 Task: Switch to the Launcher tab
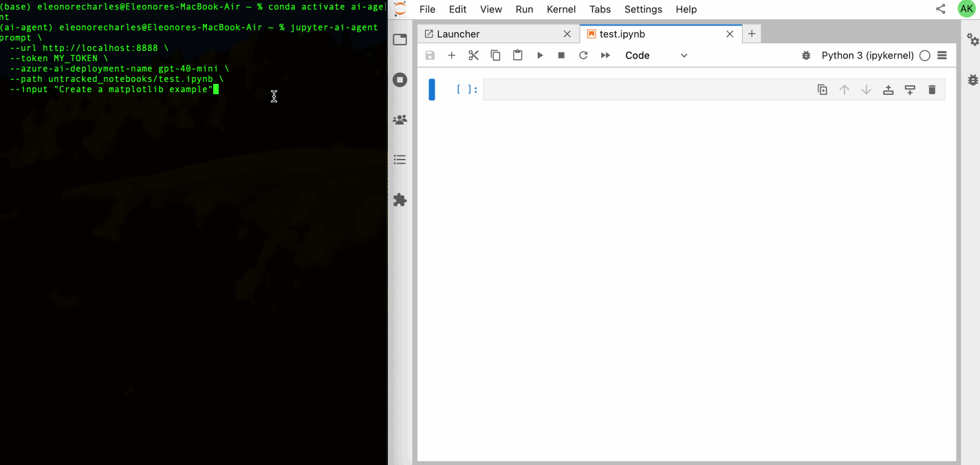pyautogui.click(x=498, y=34)
